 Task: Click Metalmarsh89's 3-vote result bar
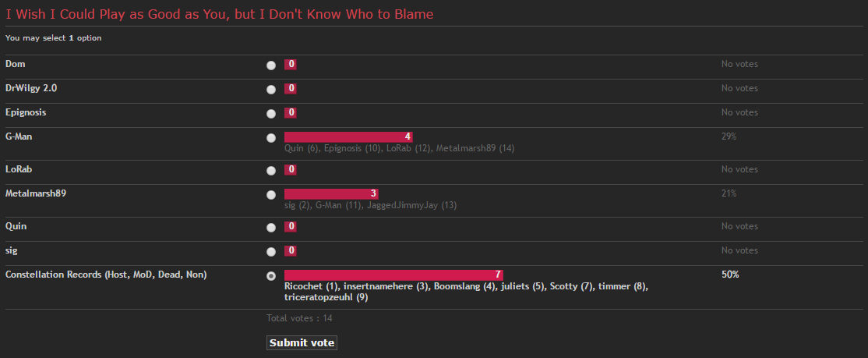click(332, 194)
